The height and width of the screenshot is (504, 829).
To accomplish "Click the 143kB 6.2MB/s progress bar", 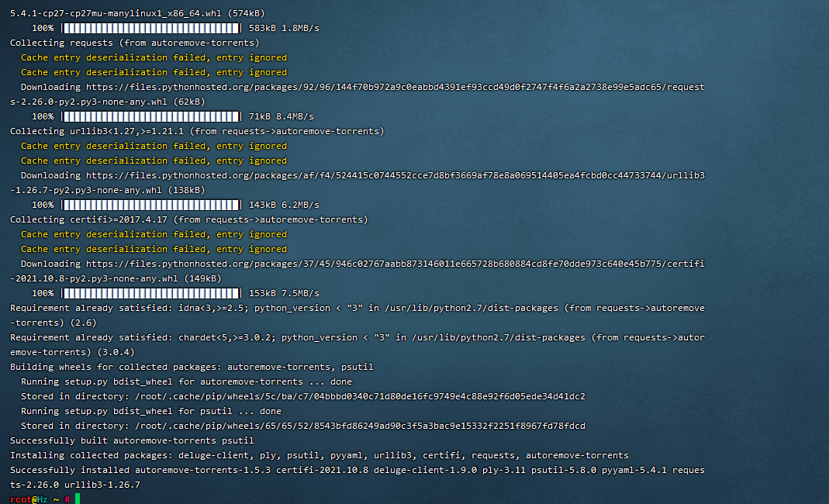I will [152, 205].
